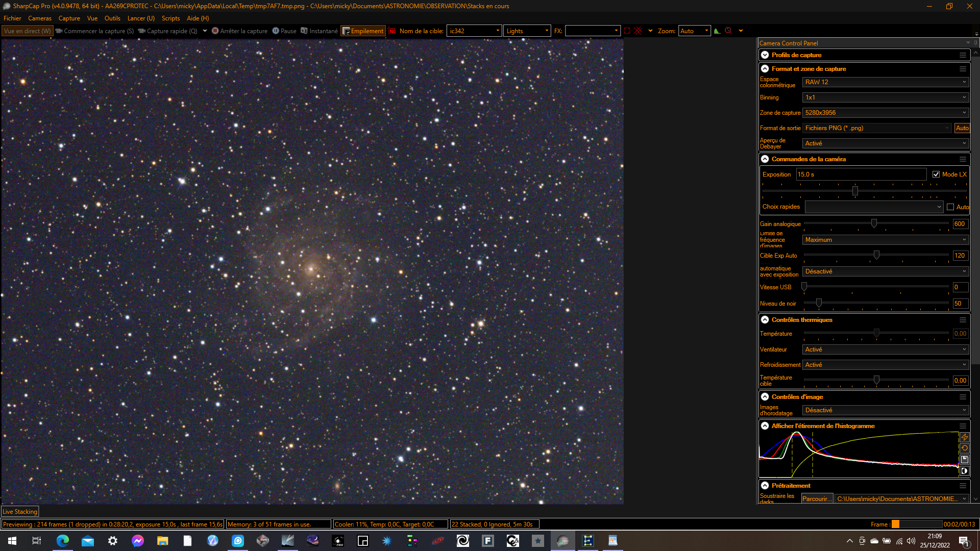Click the reticule crosshair overlay icon
The width and height of the screenshot is (980, 551).
coord(638,31)
